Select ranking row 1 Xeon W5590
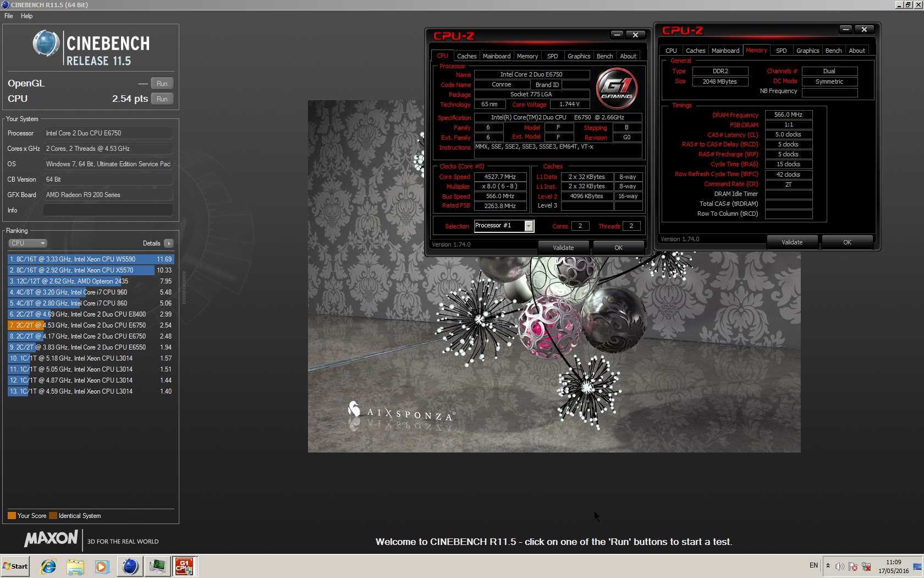 coord(91,259)
